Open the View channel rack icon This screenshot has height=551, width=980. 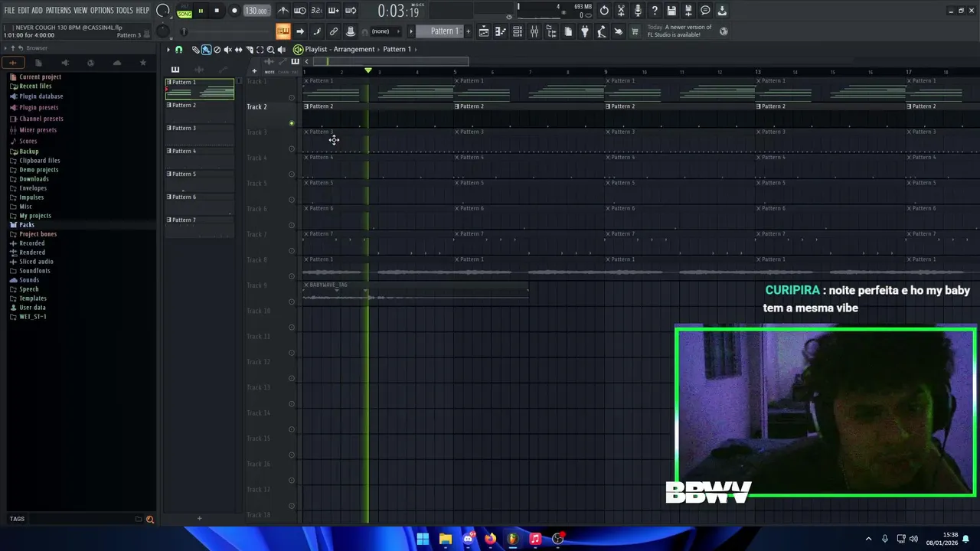click(x=518, y=31)
